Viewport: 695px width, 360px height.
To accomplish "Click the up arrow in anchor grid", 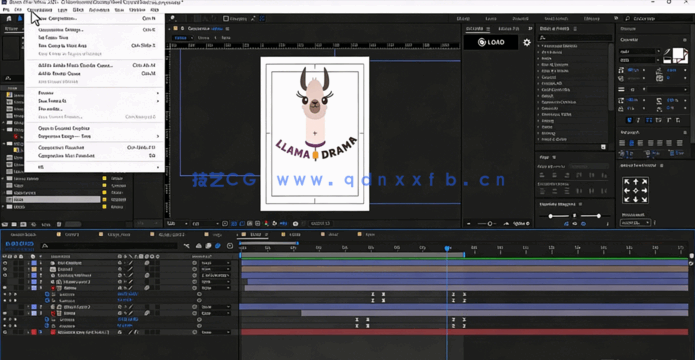I will (x=636, y=182).
